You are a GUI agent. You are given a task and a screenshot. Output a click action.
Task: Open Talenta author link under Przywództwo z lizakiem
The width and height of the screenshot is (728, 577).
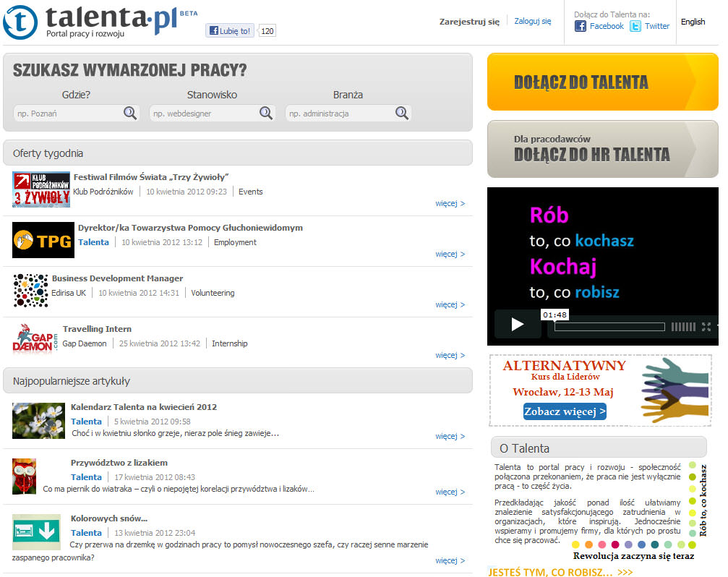pyautogui.click(x=86, y=476)
